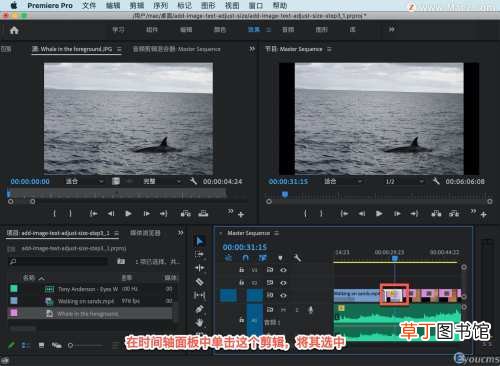Open Program monitor panel menu icon
The image size is (500, 366).
[329, 49]
